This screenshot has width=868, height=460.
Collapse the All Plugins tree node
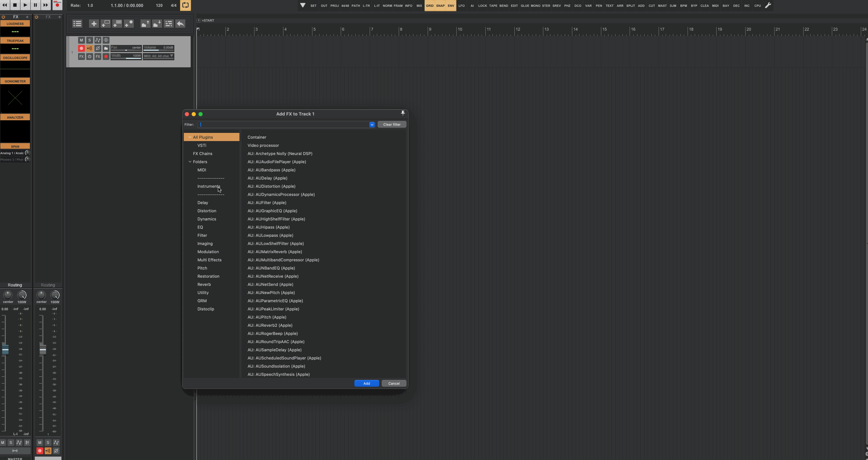pyautogui.click(x=190, y=137)
